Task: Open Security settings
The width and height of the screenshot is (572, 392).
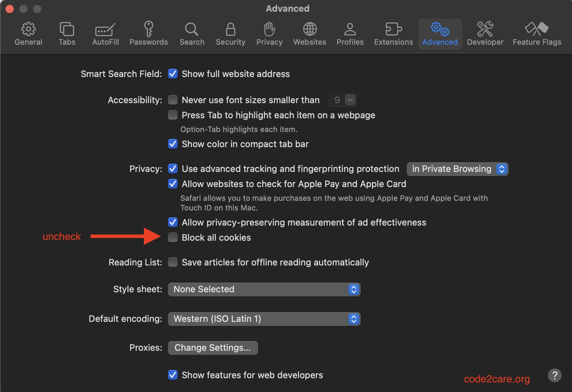Action: click(230, 33)
